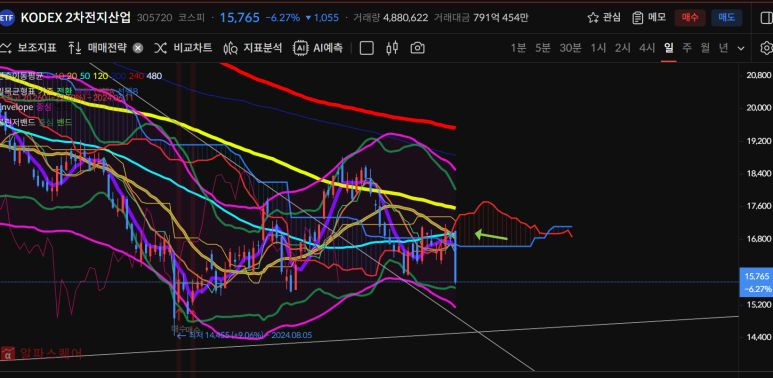Switch to the 1시 timeframe
Viewport: 773px width, 378px height.
pos(598,48)
